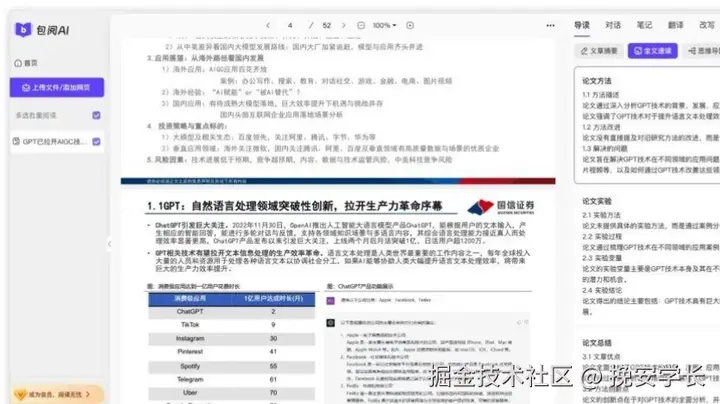Click the arrow on 成为会员 banner
The image size is (720, 404).
tap(88, 394)
